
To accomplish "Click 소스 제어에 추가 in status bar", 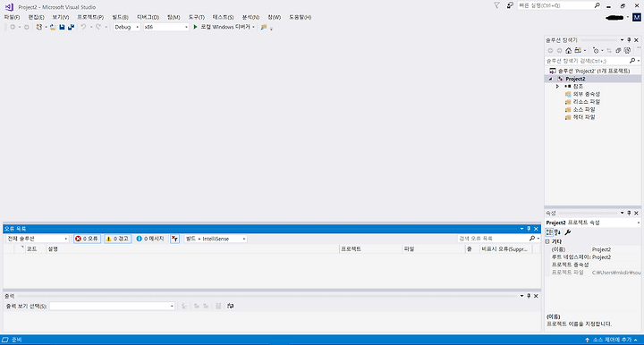I will (x=612, y=340).
